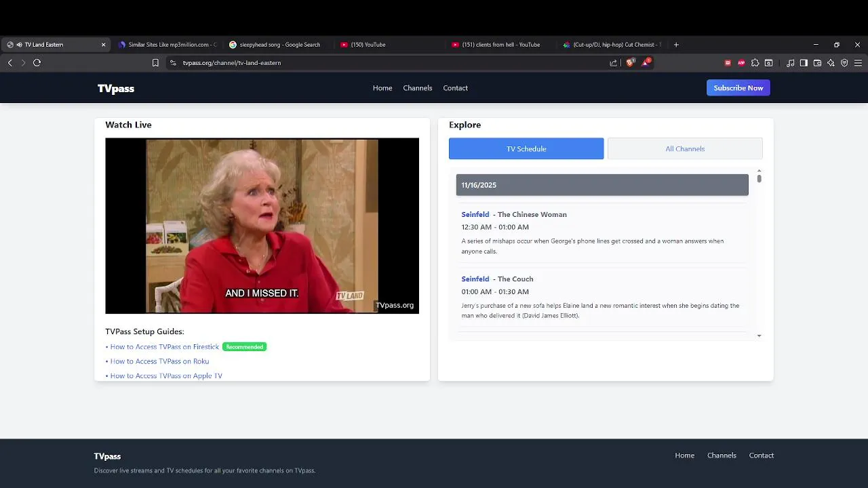The height and width of the screenshot is (488, 868).
Task: Open Leo AI sparkle icon
Action: click(x=831, y=62)
